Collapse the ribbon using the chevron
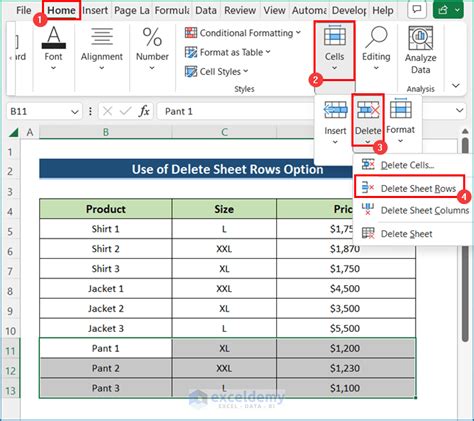This screenshot has height=421, width=474. coord(456,86)
